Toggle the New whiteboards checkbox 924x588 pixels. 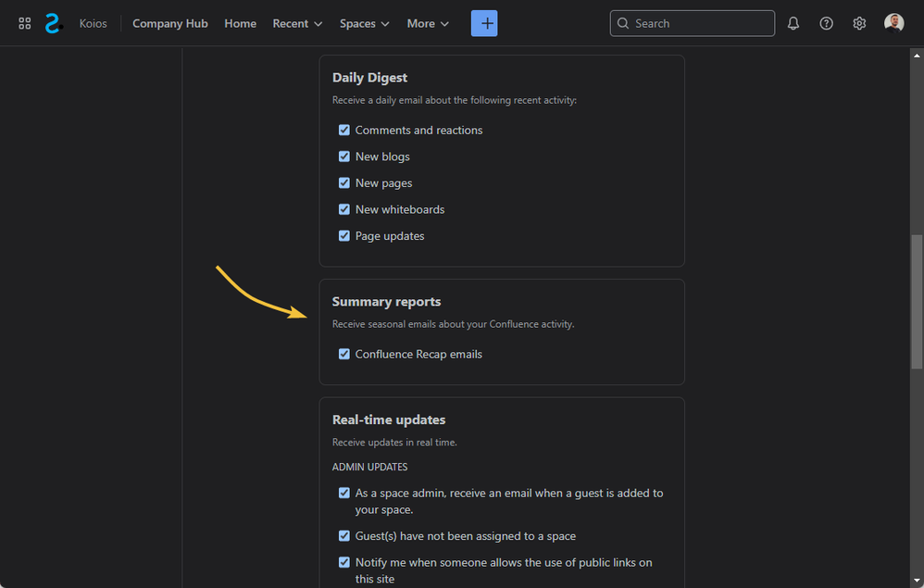point(344,210)
